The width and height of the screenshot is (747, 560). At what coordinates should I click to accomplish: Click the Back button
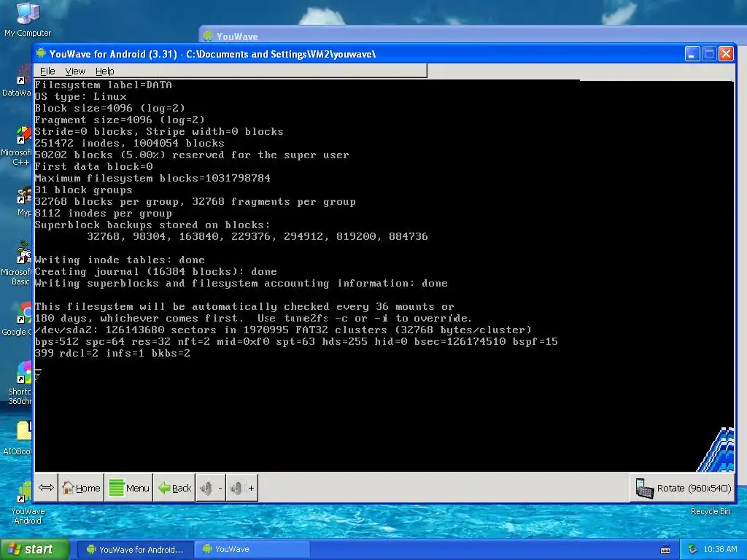(174, 488)
